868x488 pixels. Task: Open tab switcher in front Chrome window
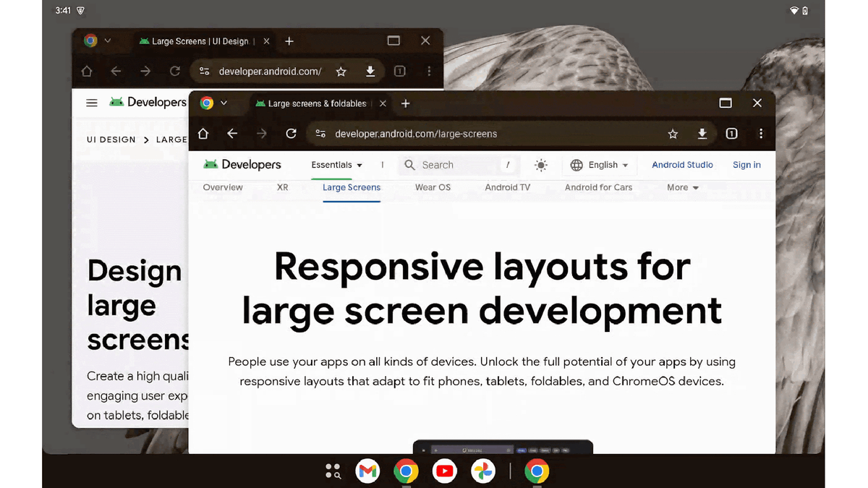coord(731,134)
